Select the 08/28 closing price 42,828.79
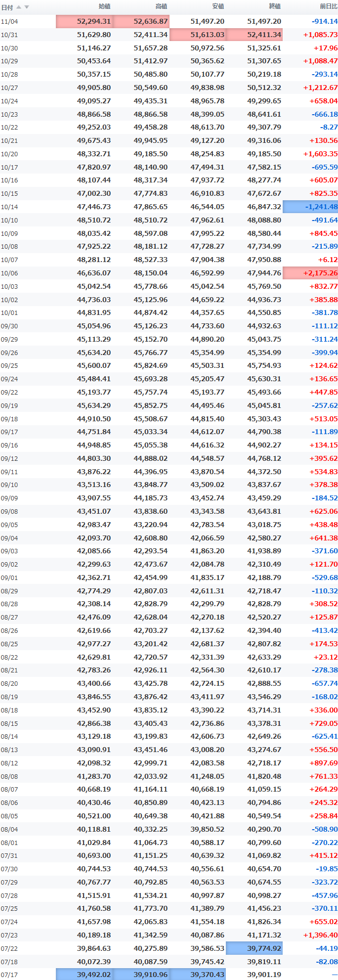The image size is (338, 980). pos(264,604)
